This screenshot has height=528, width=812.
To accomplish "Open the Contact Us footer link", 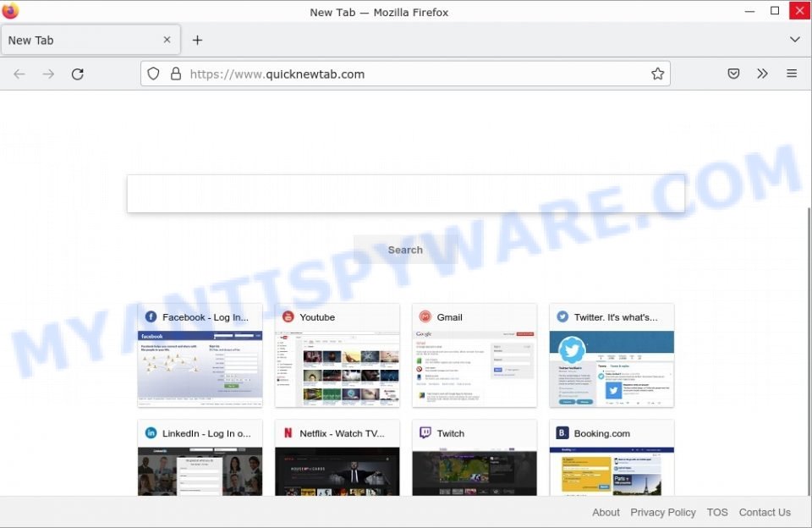I will (765, 512).
